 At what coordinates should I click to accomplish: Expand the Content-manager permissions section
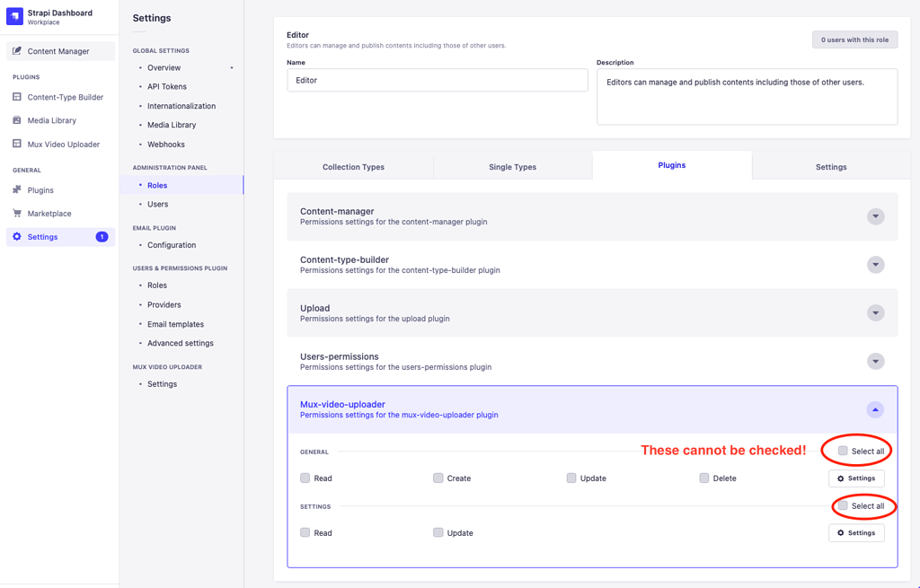pyautogui.click(x=875, y=215)
